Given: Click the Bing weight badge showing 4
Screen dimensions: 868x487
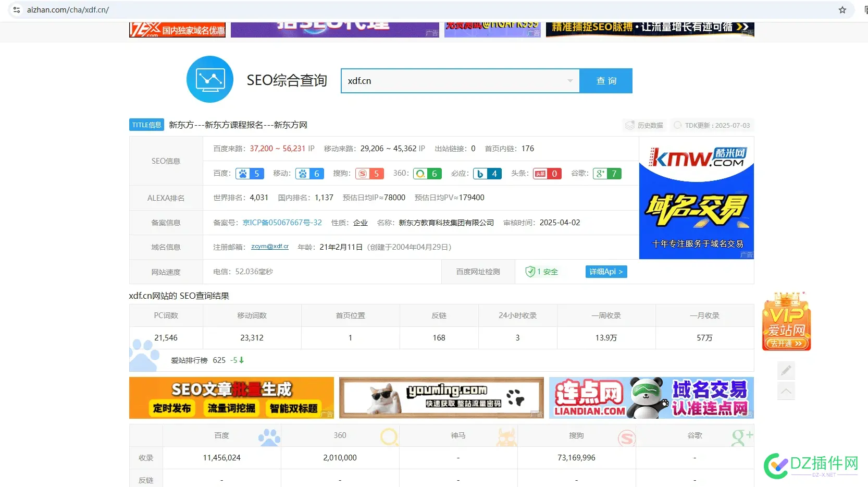Looking at the screenshot, I should (487, 174).
